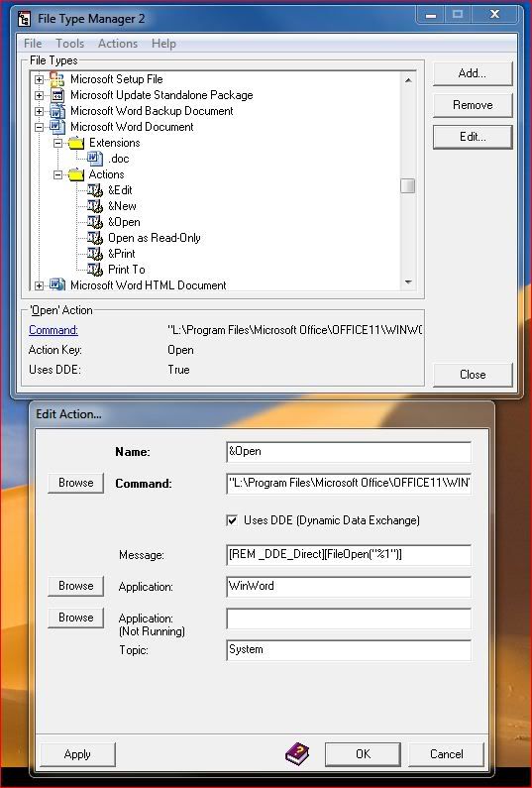Screen dimensions: 532x788
Task: Expand the Microsoft Update Standalone Package node
Action: click(x=40, y=95)
